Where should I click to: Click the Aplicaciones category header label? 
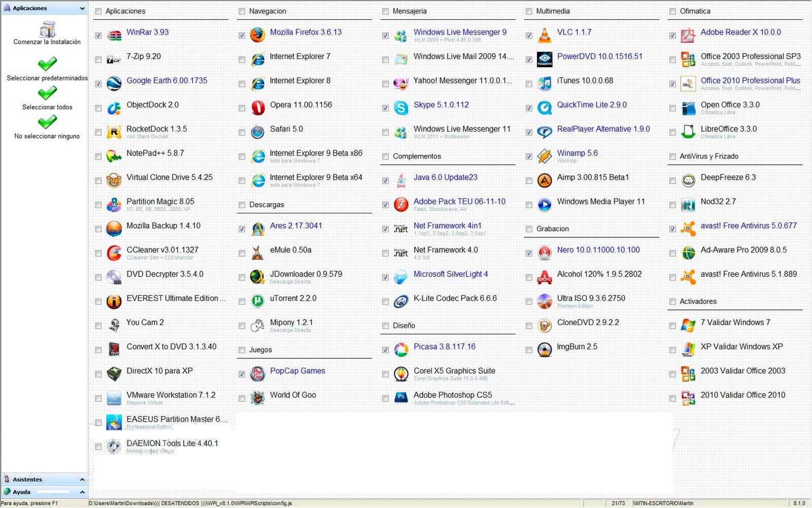125,11
